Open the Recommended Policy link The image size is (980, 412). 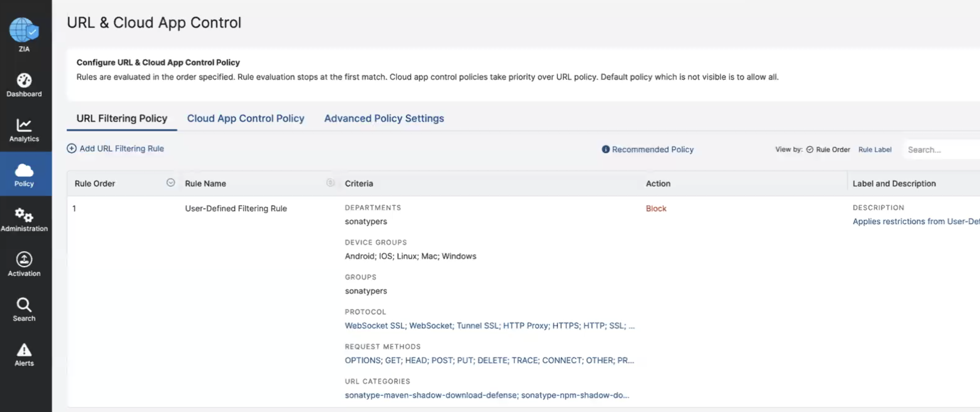pos(653,149)
